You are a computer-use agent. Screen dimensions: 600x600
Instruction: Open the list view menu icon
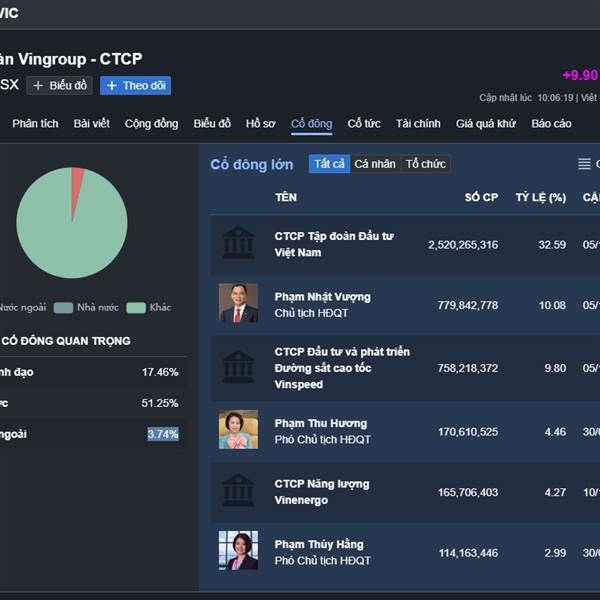(584, 164)
